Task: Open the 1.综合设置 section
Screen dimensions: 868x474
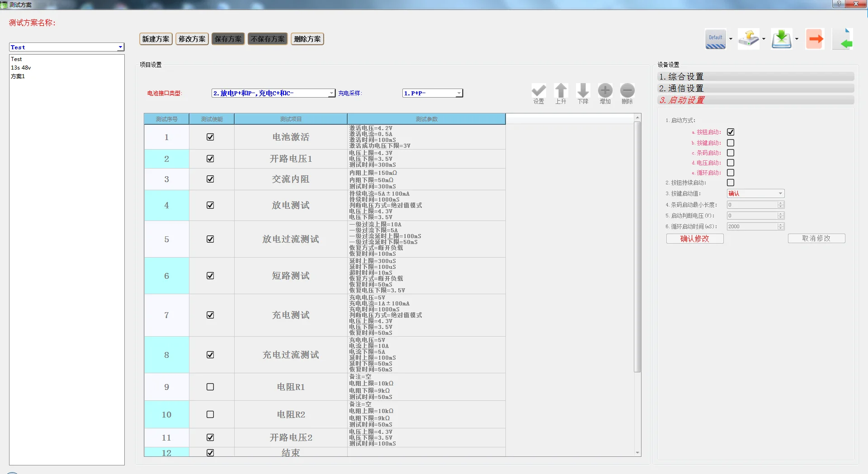Action: point(756,76)
